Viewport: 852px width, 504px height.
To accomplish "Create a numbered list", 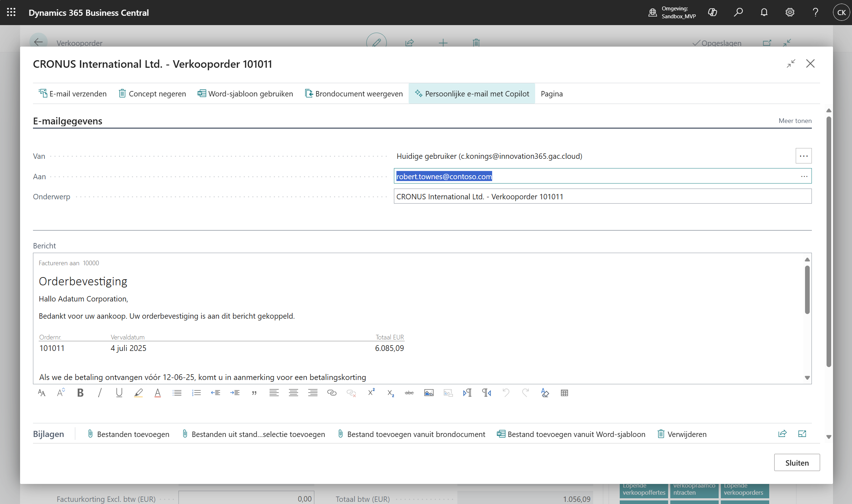I will click(x=196, y=393).
